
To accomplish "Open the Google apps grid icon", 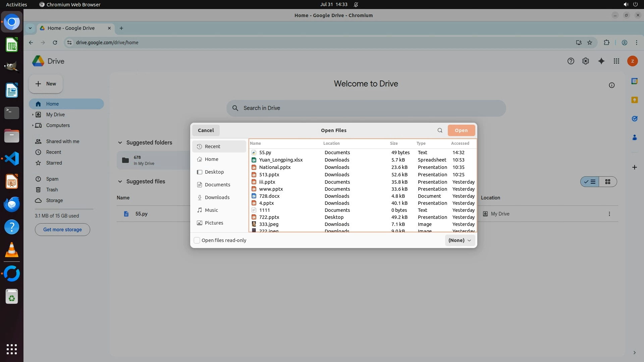I will [x=616, y=61].
